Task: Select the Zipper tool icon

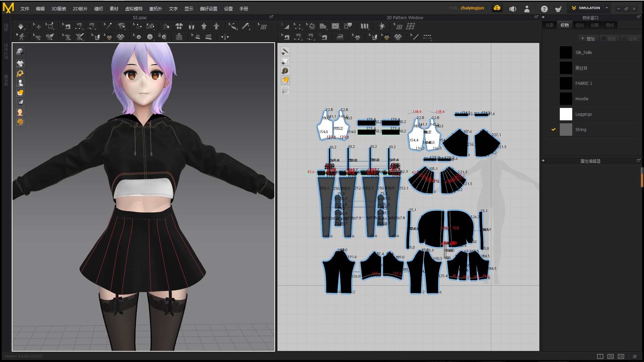Action: click(x=179, y=37)
